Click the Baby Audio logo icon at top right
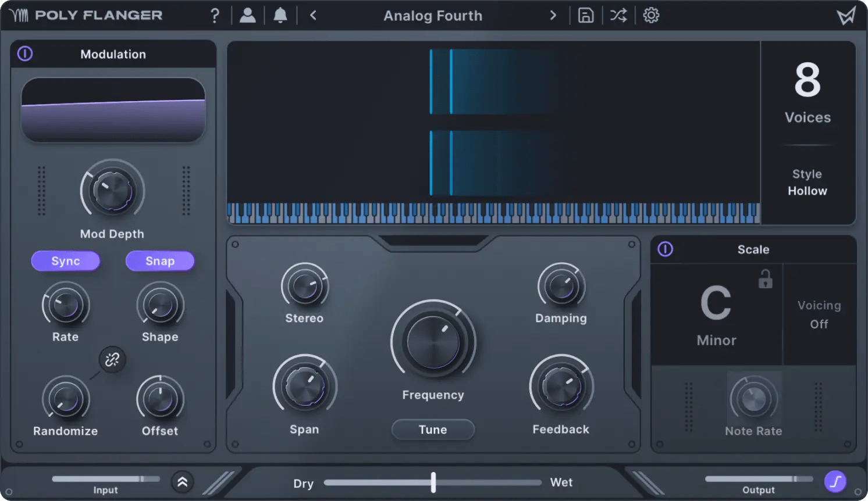The width and height of the screenshot is (868, 501). pyautogui.click(x=846, y=15)
